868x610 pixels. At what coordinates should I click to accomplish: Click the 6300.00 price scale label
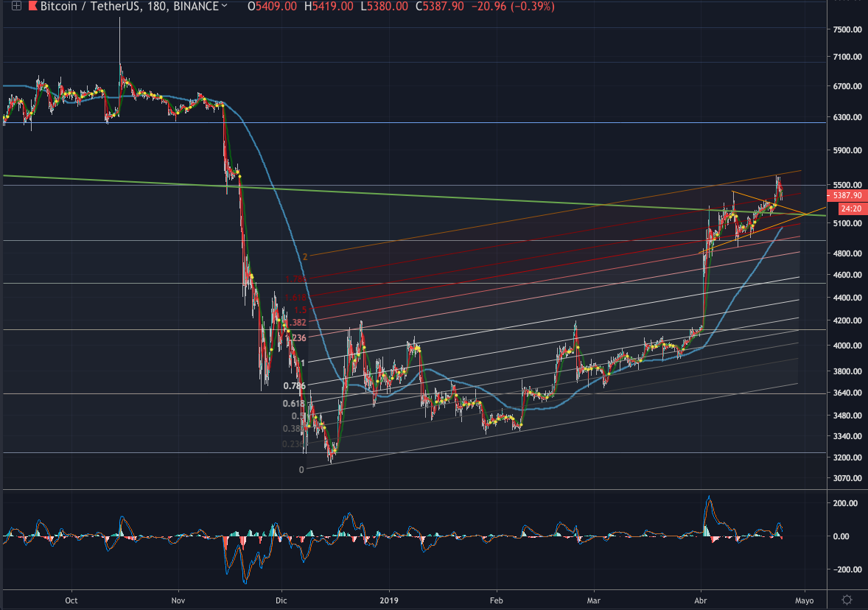(x=847, y=117)
